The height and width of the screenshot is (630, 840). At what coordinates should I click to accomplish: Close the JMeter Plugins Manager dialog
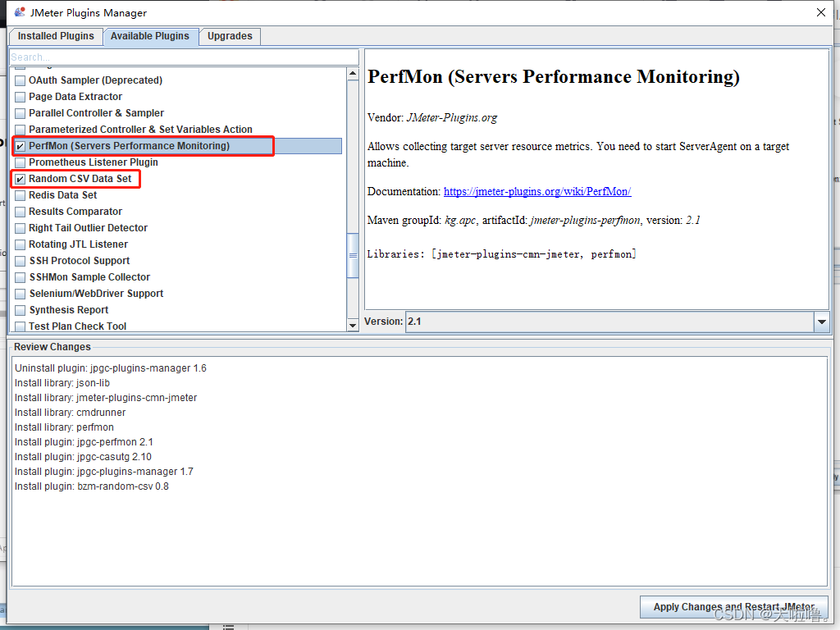[820, 12]
